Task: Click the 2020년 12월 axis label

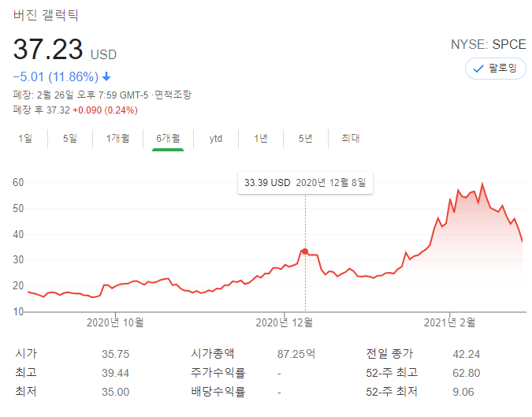Action: coord(285,322)
